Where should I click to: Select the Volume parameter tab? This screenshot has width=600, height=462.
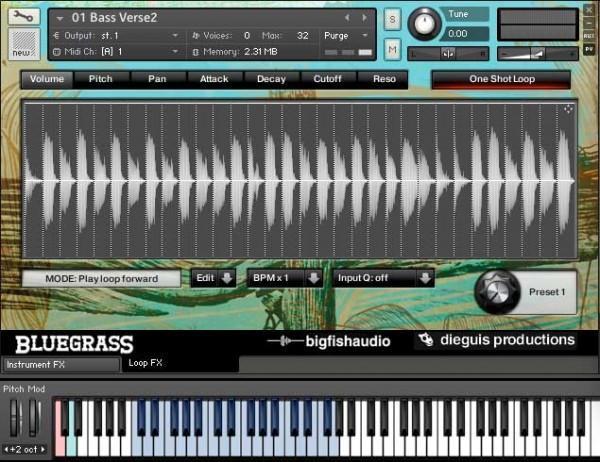[x=47, y=79]
